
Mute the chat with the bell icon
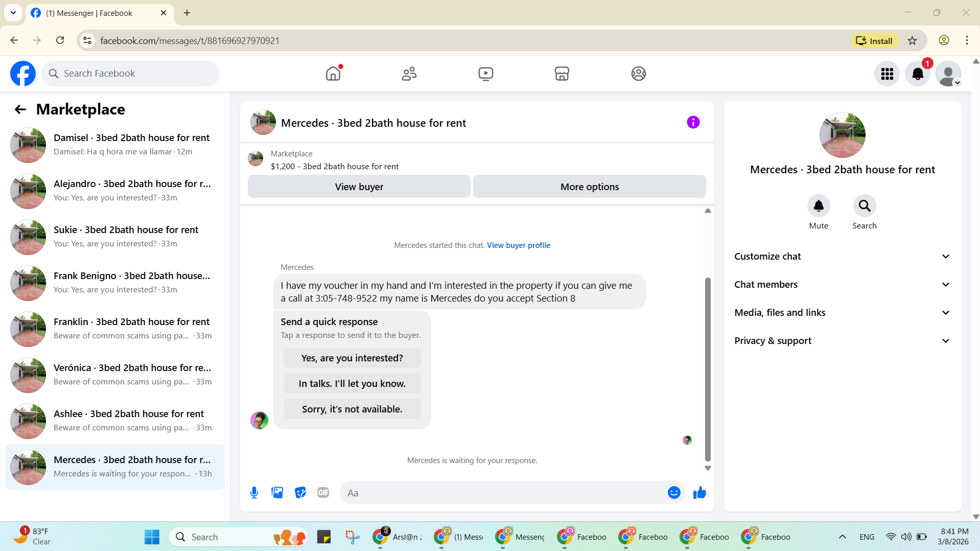[819, 206]
